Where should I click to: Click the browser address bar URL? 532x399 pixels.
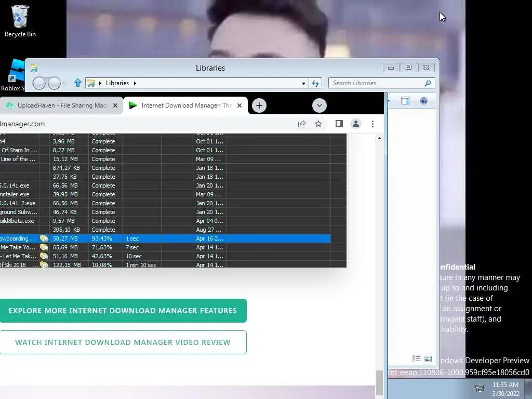click(22, 124)
